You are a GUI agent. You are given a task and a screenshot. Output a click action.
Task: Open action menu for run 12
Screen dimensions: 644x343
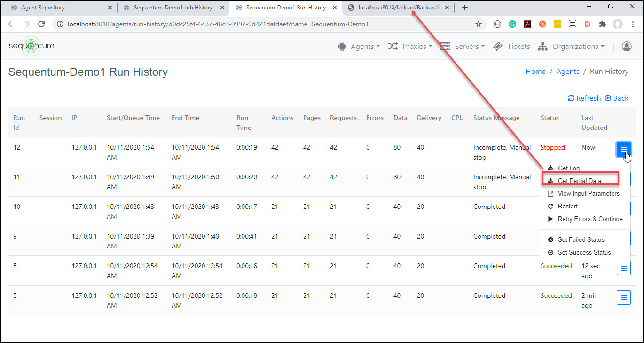pyautogui.click(x=623, y=150)
